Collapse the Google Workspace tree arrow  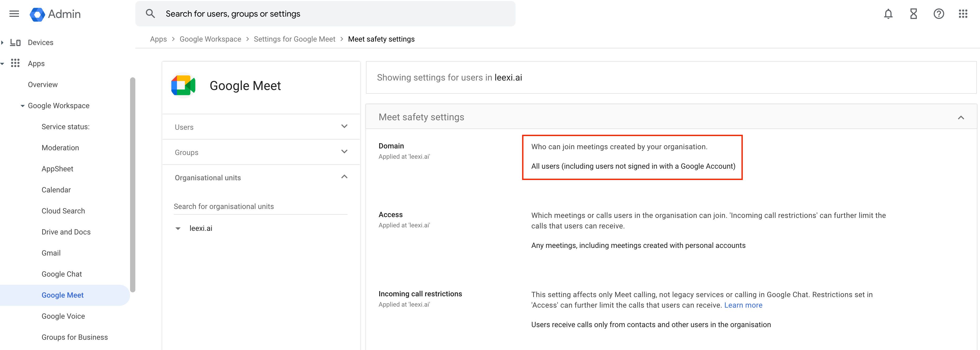point(22,106)
